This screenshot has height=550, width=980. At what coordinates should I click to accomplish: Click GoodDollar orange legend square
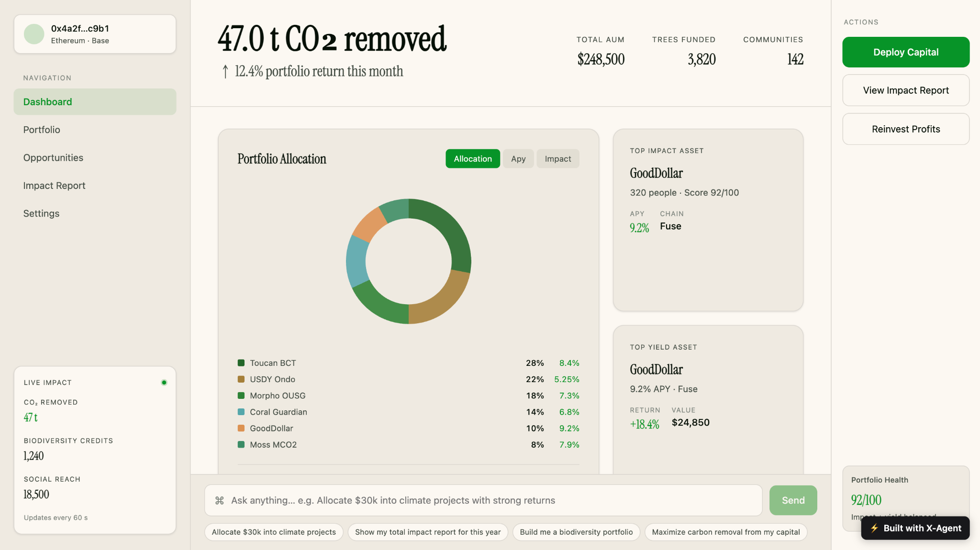click(241, 428)
